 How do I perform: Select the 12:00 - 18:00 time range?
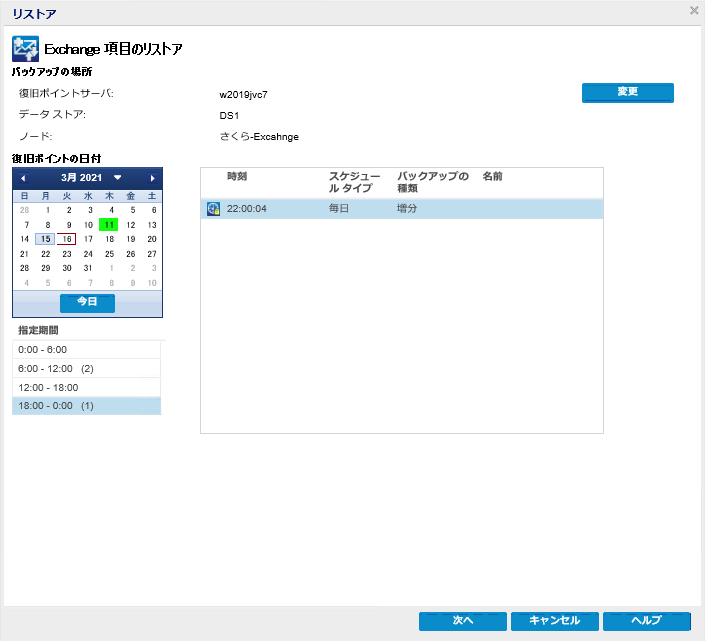[x=86, y=387]
